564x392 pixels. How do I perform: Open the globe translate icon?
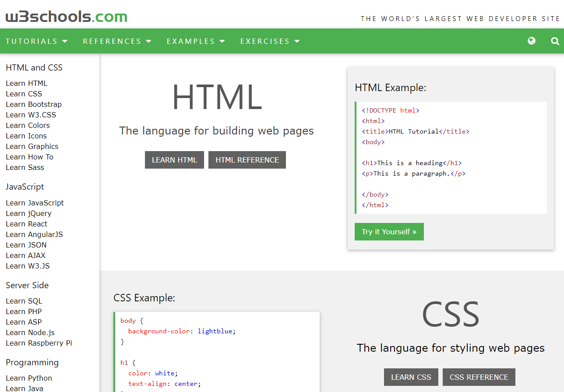tap(532, 41)
